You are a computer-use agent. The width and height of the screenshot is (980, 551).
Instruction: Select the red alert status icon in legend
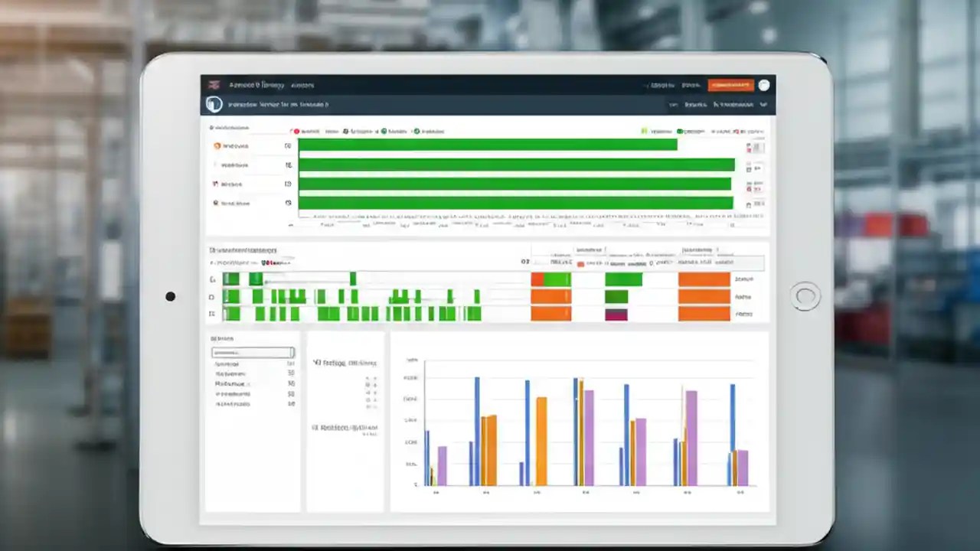point(296,131)
